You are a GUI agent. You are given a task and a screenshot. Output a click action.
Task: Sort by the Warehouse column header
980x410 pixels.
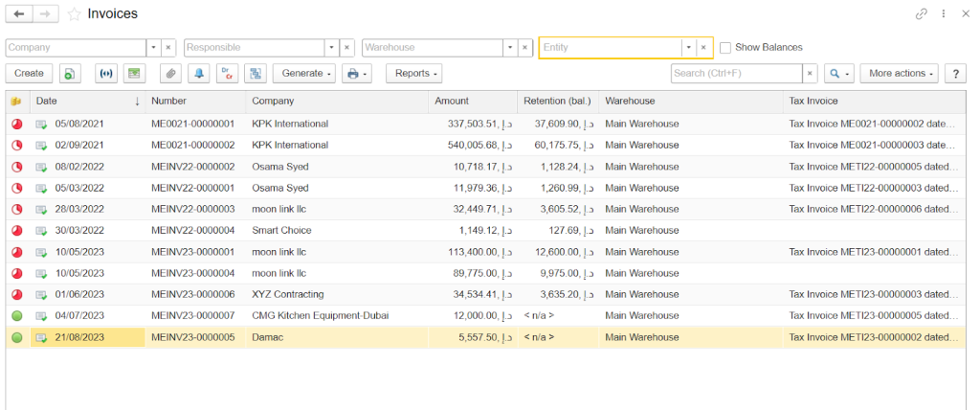click(691, 102)
